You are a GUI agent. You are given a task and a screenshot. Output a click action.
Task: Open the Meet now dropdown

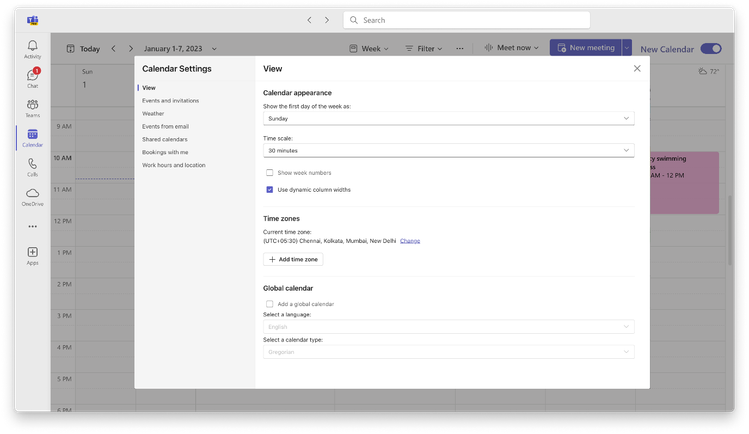coord(512,48)
